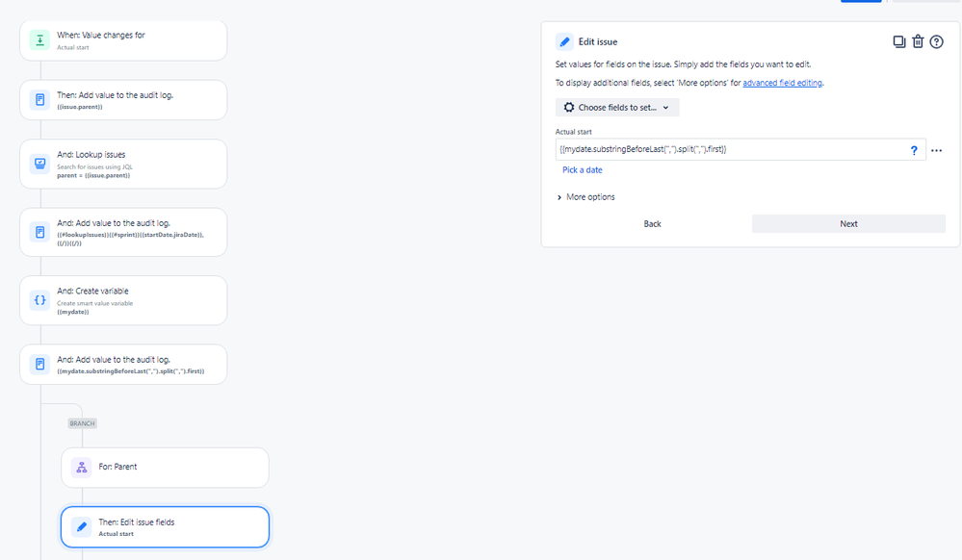Viewport: 962px width, 560px height.
Task: Open the three-dots menu beside Actual start
Action: pos(936,150)
